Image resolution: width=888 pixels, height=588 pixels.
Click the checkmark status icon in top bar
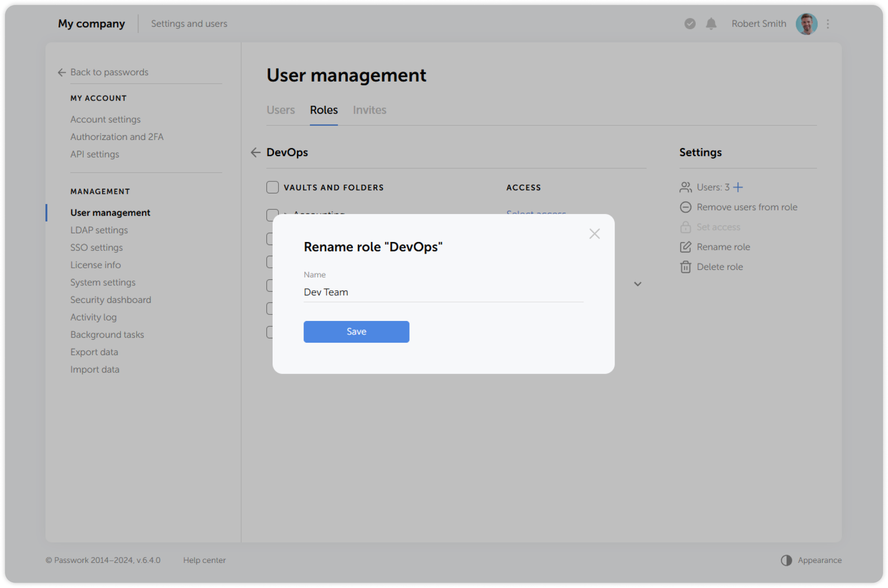point(689,24)
